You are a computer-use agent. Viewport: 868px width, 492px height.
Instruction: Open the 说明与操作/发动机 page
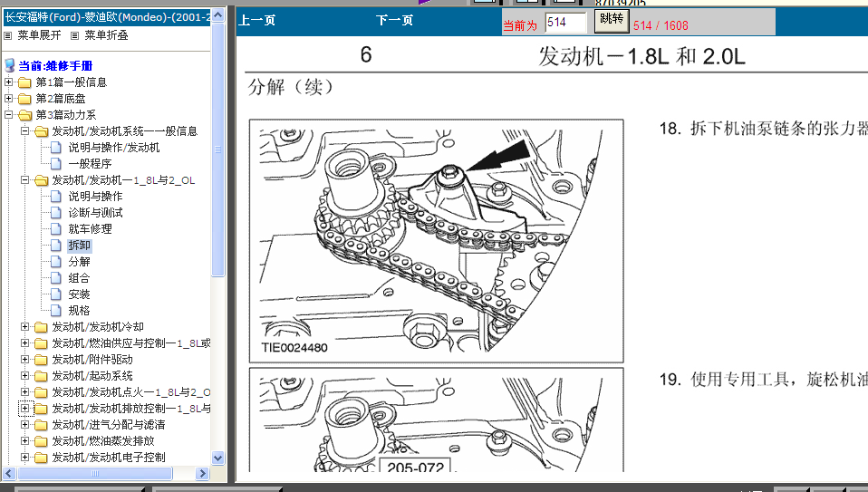tap(114, 148)
